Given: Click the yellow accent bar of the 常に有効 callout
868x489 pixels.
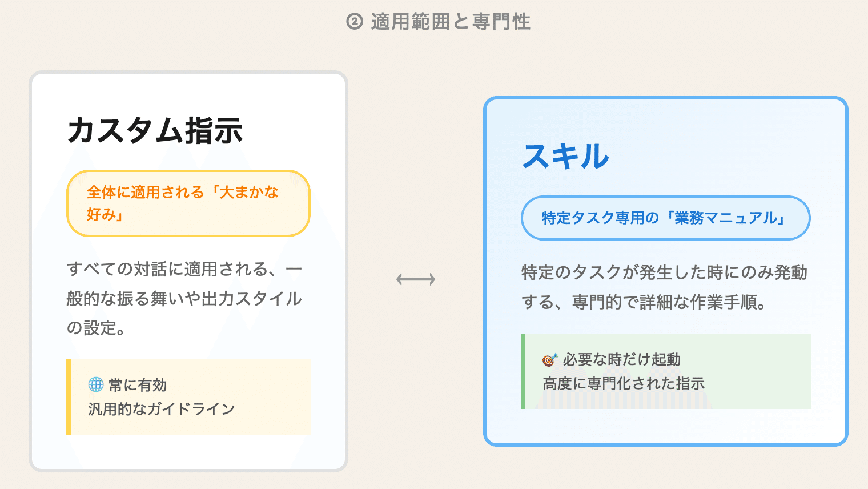Looking at the screenshot, I should pos(69,397).
